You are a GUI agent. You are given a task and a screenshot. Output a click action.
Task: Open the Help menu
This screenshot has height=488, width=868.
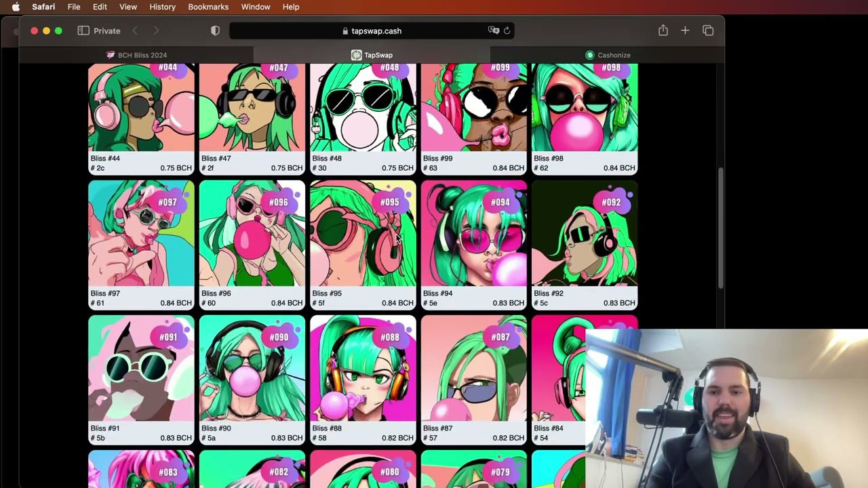click(291, 7)
